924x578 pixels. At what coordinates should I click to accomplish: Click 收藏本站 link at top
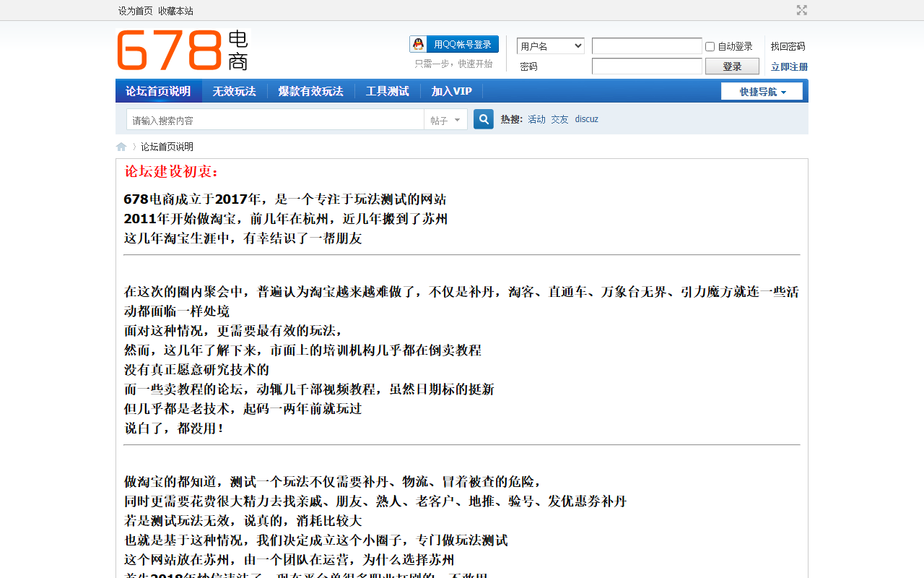[176, 11]
